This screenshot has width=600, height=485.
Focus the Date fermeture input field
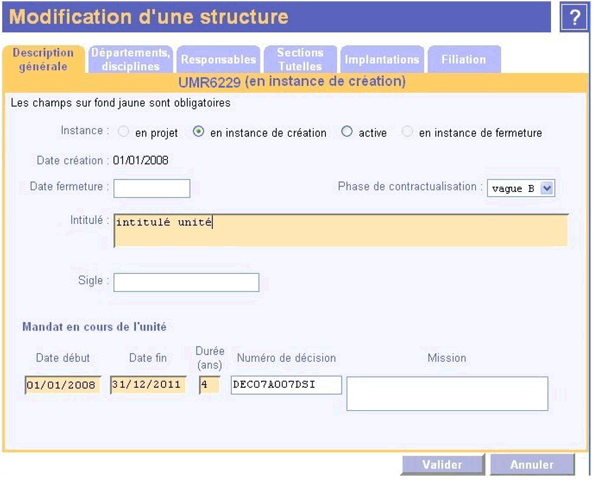pos(152,188)
